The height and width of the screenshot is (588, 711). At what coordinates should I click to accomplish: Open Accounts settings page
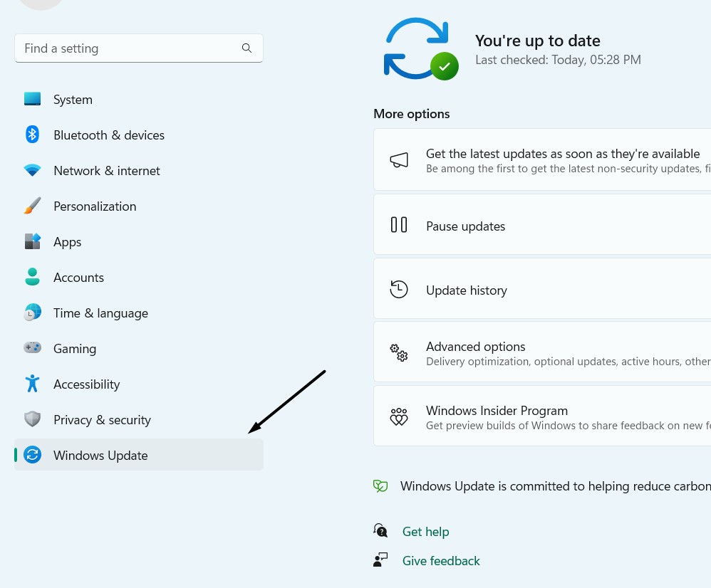[x=78, y=278]
